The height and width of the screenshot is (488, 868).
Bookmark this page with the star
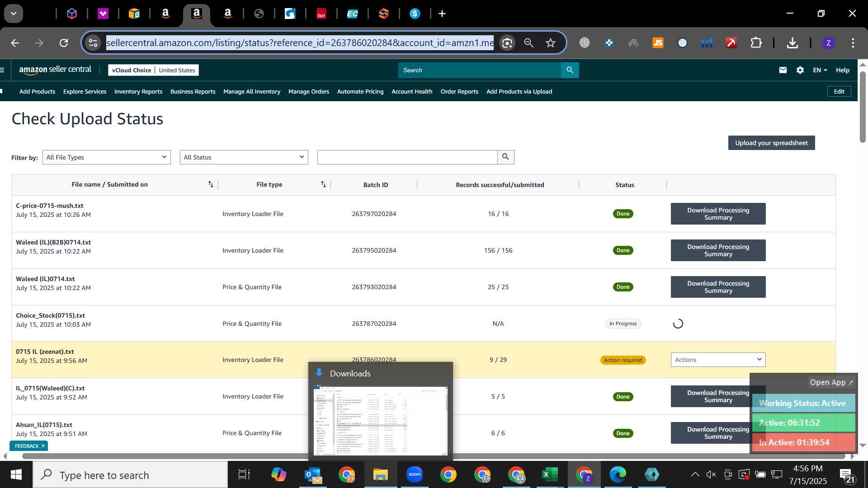pyautogui.click(x=550, y=43)
